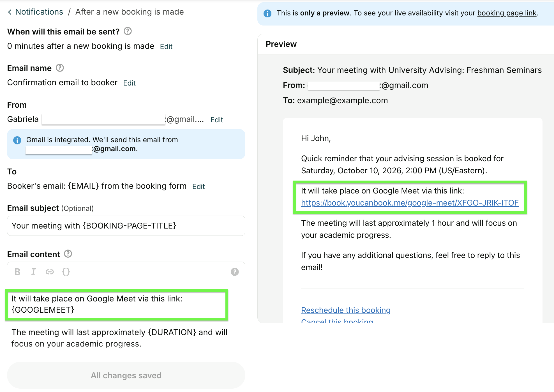The image size is (554, 392).
Task: Insert shorthand code using curly braces icon
Action: pos(66,272)
